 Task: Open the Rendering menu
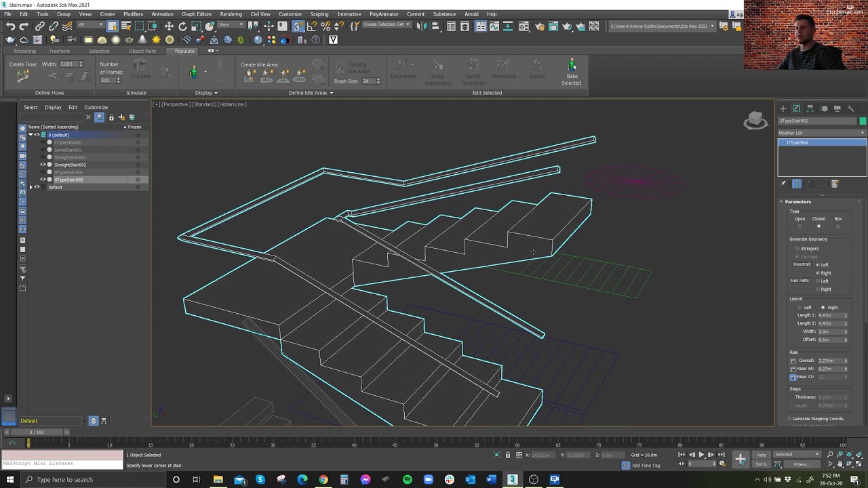[x=231, y=14]
